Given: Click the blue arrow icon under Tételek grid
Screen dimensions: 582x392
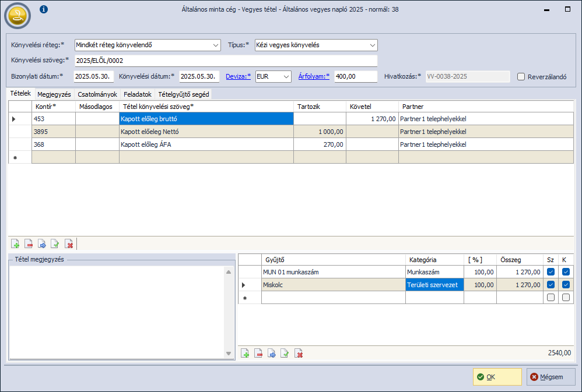Looking at the screenshot, I should 42,243.
